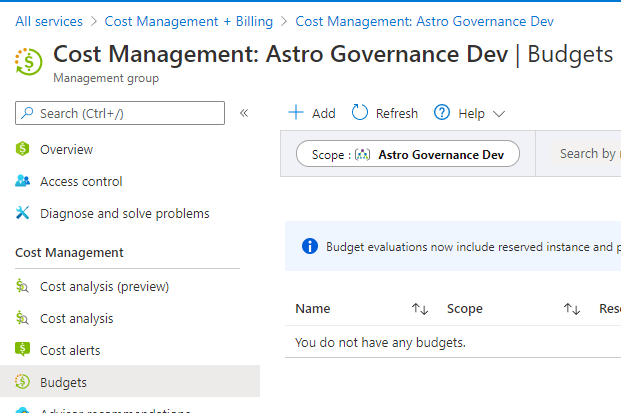Click the blue info icon in banner

(x=310, y=246)
